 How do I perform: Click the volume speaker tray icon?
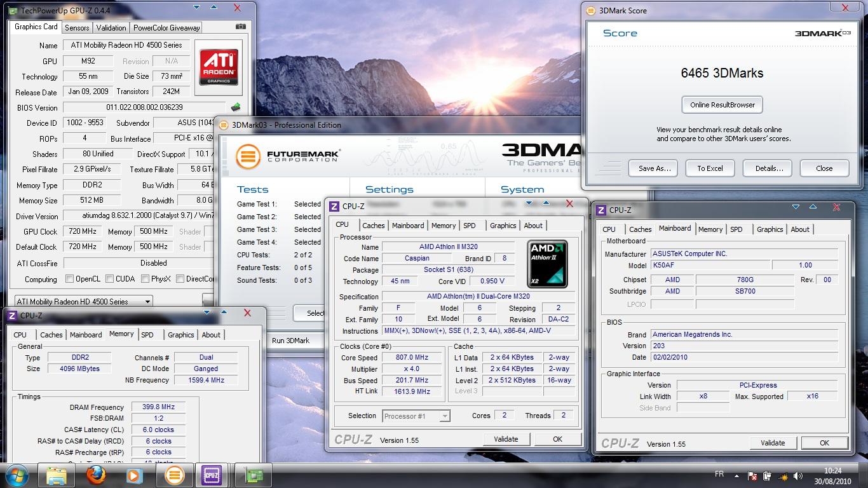797,475
